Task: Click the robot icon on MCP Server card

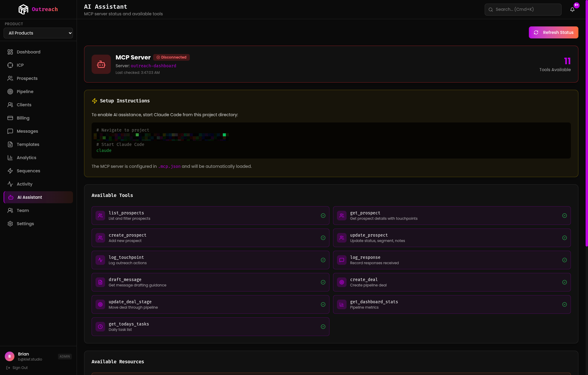Action: click(101, 64)
